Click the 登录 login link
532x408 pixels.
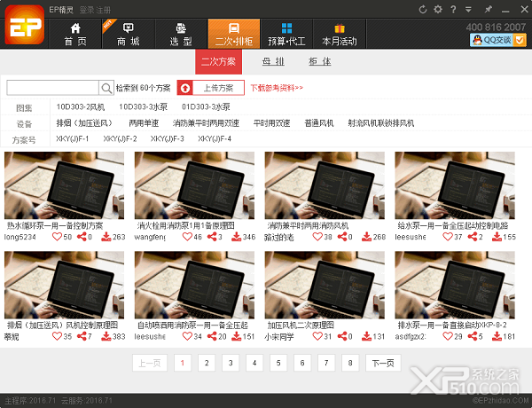87,10
